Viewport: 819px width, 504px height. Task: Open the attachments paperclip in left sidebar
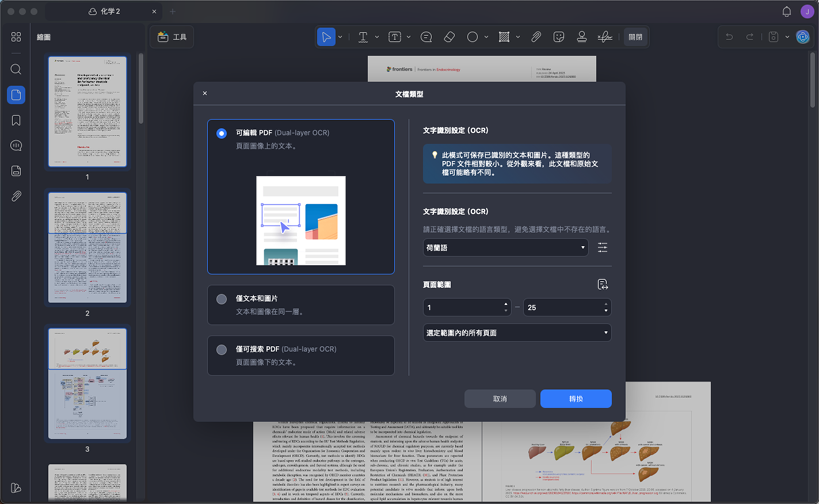tap(16, 196)
